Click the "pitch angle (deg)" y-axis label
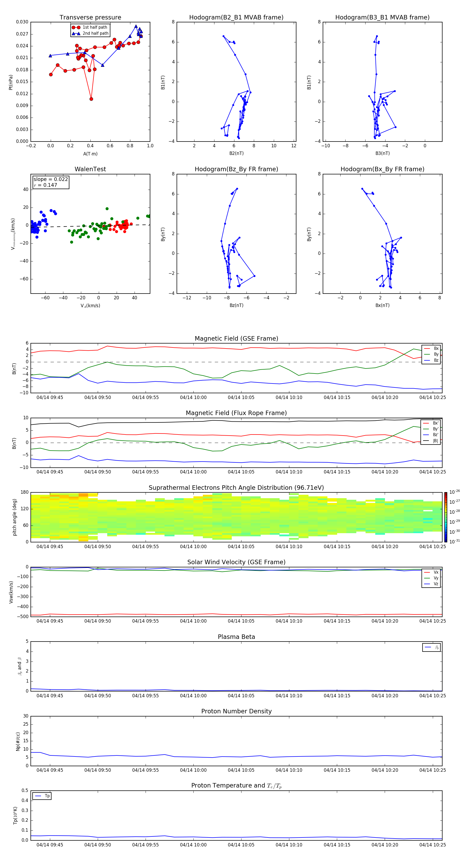This screenshot has height=868, width=473. (x=14, y=517)
